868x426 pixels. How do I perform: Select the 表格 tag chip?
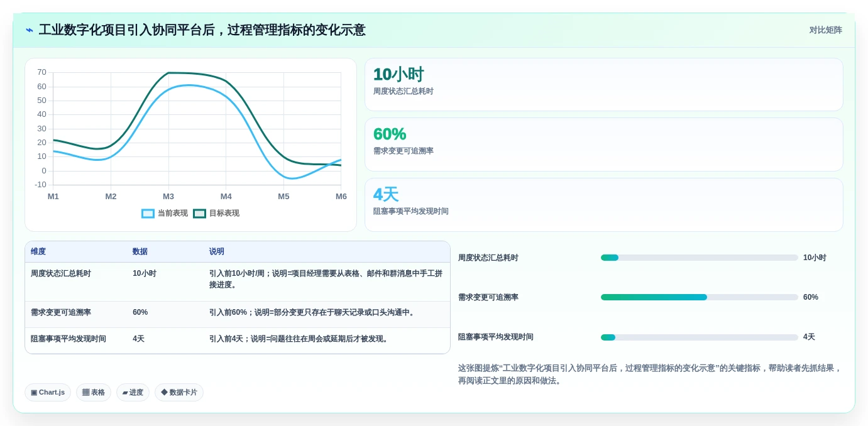(x=94, y=393)
